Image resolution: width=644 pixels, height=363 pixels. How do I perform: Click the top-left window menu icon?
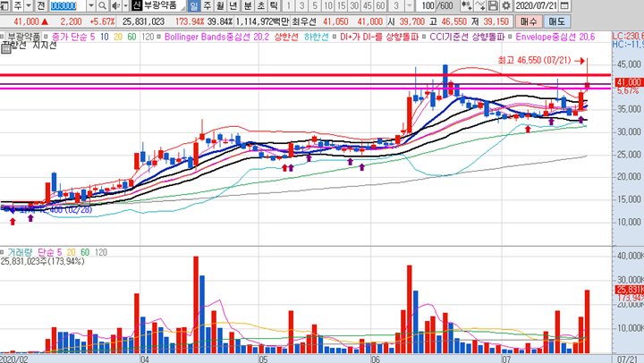[5, 5]
